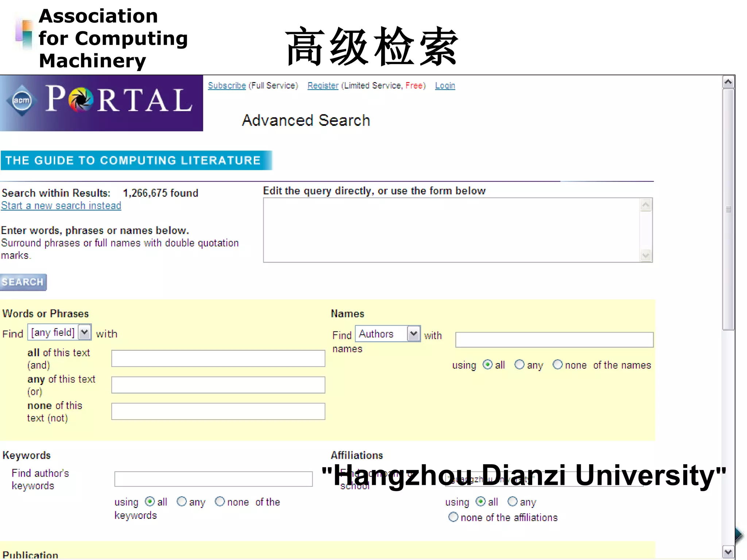Click the ACM color-bar logo in the slide header

click(24, 35)
